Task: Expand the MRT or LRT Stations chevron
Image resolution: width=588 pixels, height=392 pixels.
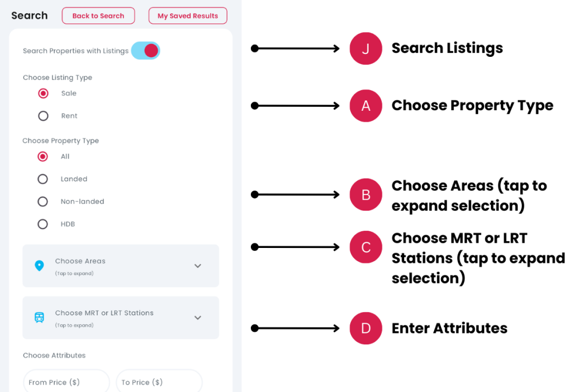Action: (198, 317)
